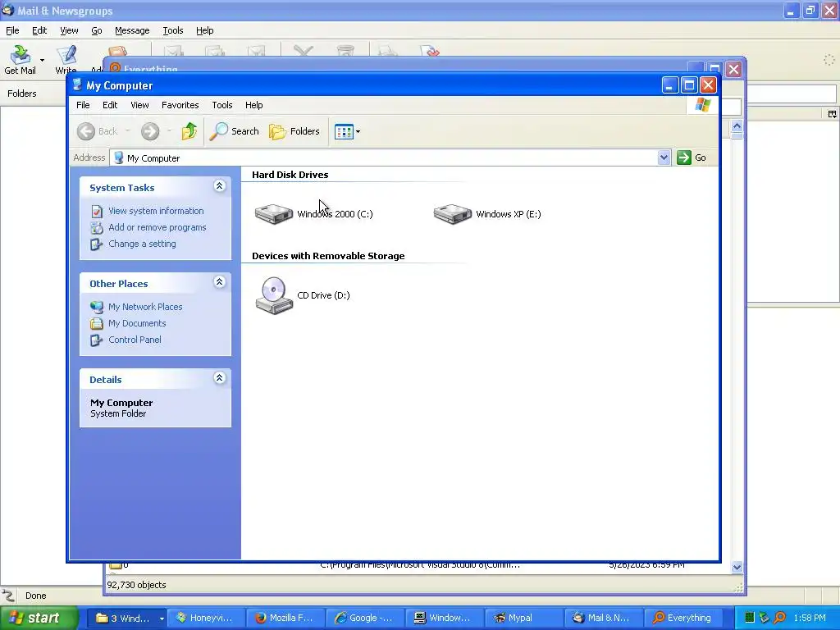The image size is (840, 630).
Task: Click the Hard Disk Drives group header
Action: tap(290, 175)
